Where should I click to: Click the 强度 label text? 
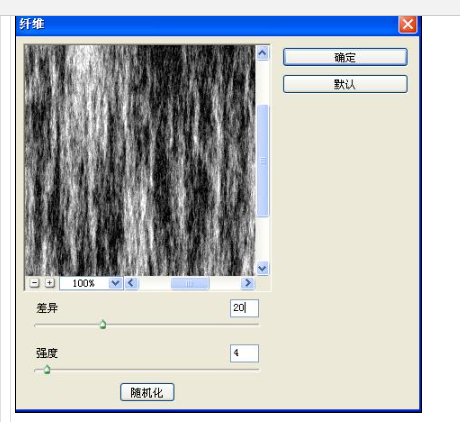(x=47, y=353)
